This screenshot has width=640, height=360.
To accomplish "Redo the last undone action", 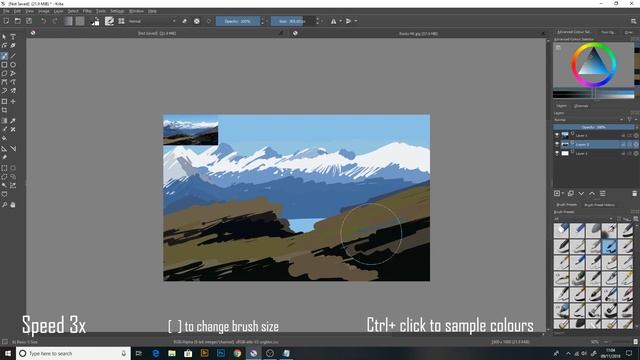I will click(x=55, y=21).
